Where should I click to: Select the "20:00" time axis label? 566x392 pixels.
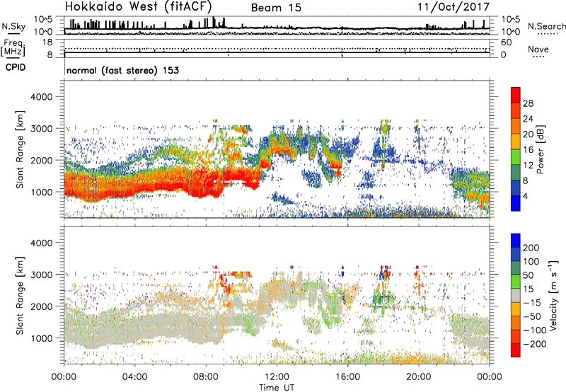click(418, 376)
